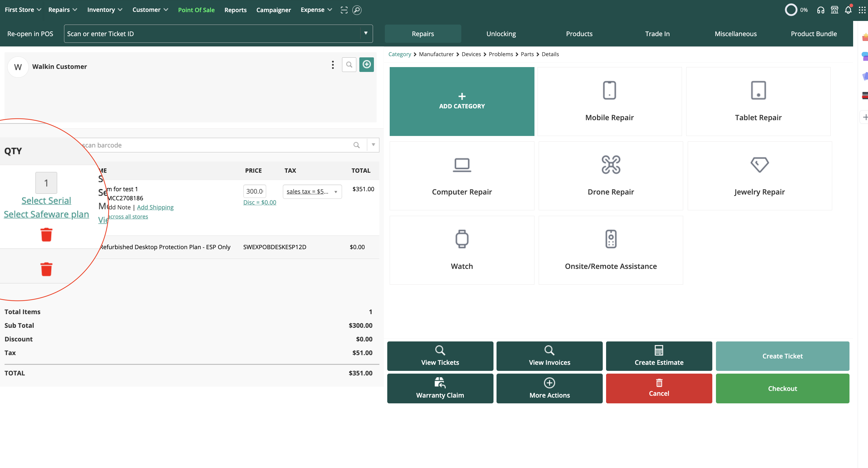
Task: Click the plus icon on right sidebar
Action: (x=865, y=117)
